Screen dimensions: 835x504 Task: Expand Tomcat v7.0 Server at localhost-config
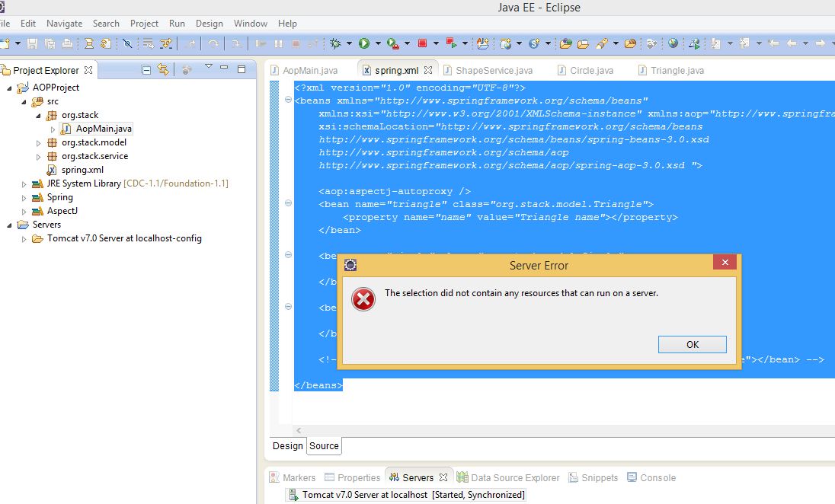point(24,240)
